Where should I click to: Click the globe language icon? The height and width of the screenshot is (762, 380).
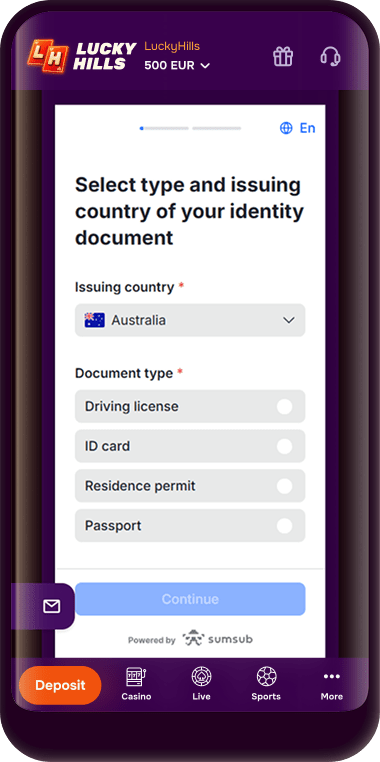click(x=286, y=128)
